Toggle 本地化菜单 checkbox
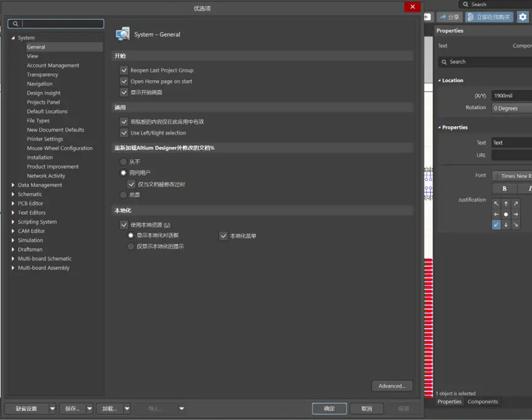 pos(223,236)
